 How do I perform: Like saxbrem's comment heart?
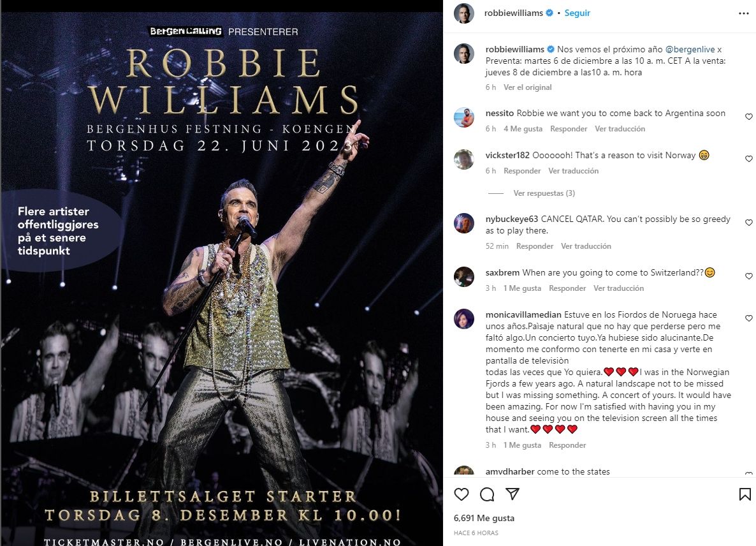(x=748, y=276)
